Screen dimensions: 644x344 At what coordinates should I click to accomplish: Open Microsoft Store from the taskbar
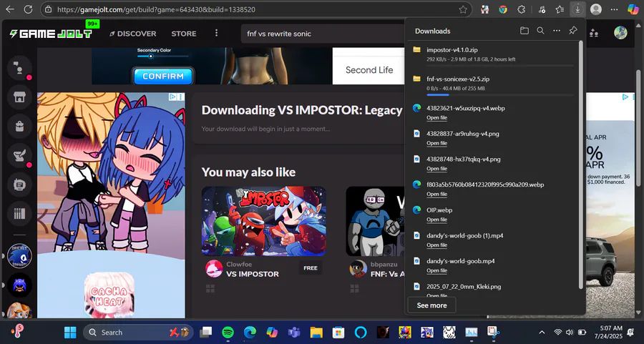[x=338, y=332]
